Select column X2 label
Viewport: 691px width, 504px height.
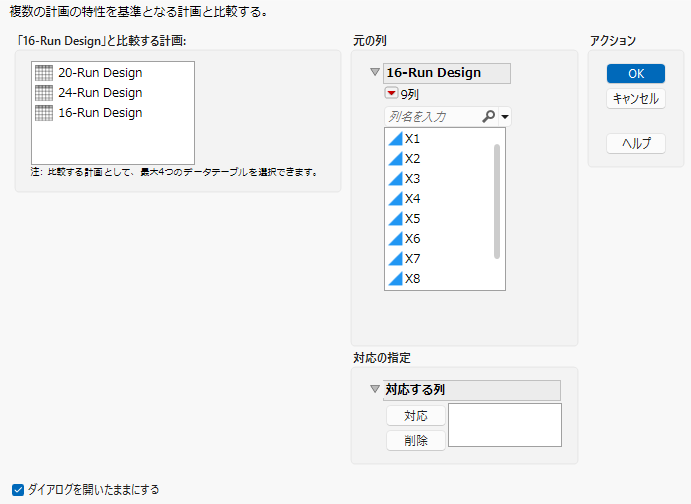point(412,159)
